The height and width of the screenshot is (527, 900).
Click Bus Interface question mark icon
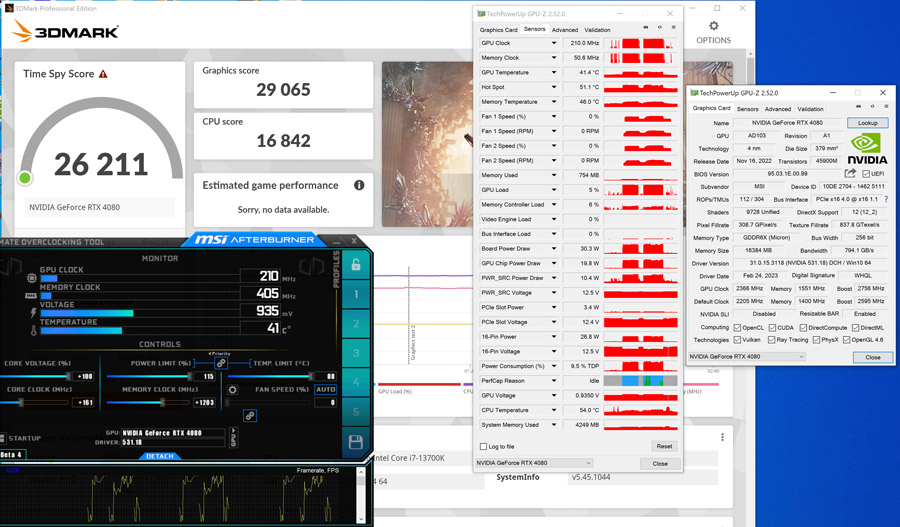886,199
